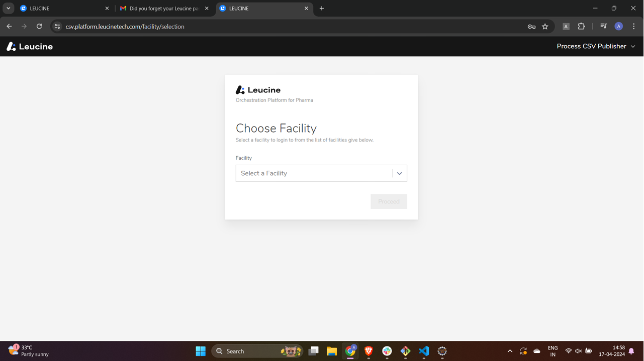
Task: Bookmark this page with the star
Action: click(545, 27)
